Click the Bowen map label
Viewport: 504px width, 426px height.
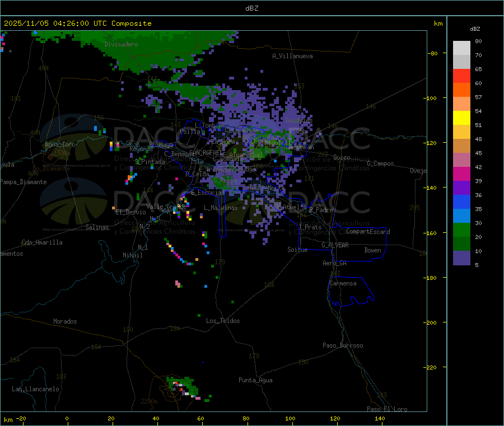(372, 250)
